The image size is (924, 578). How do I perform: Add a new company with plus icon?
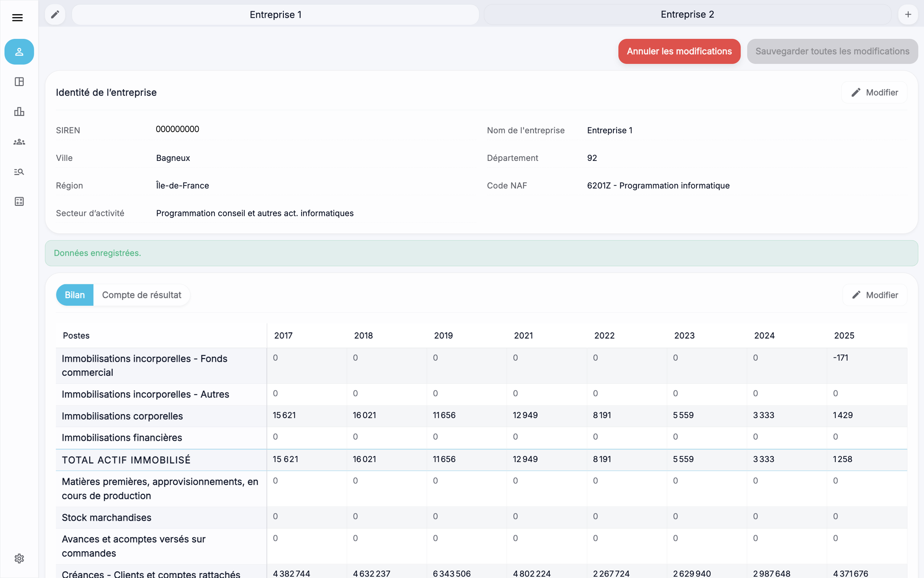pos(908,15)
